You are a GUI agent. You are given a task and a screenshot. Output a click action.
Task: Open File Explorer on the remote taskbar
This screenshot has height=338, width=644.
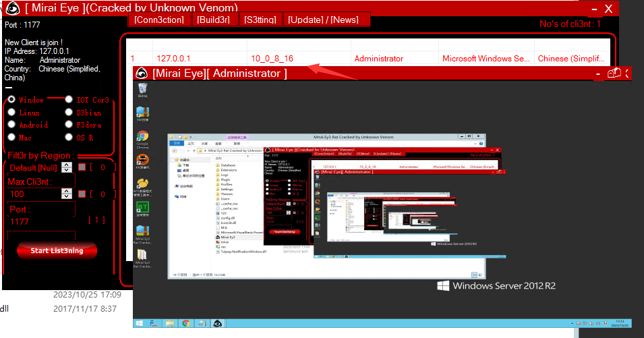(x=170, y=324)
